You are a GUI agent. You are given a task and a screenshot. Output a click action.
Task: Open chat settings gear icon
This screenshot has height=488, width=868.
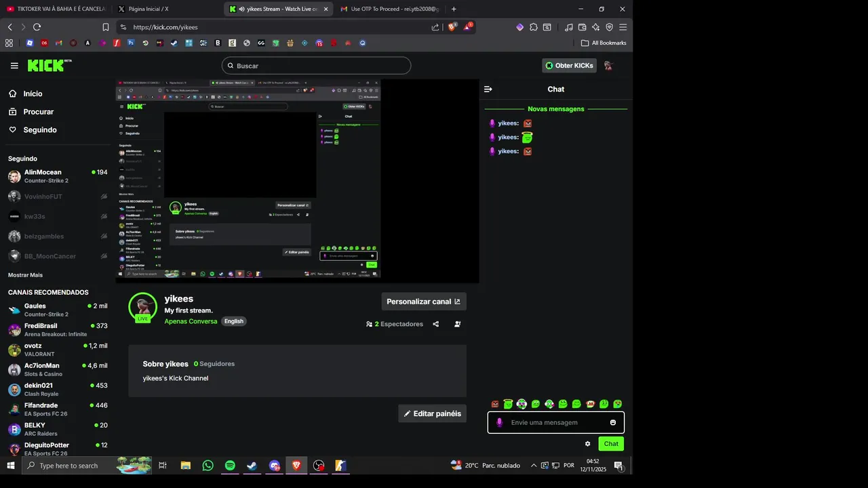coord(588,444)
